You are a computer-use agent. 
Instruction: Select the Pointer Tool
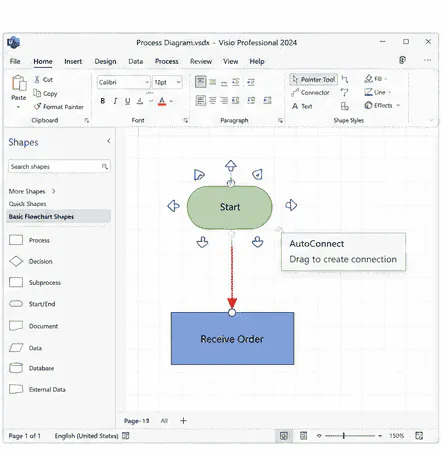[313, 79]
